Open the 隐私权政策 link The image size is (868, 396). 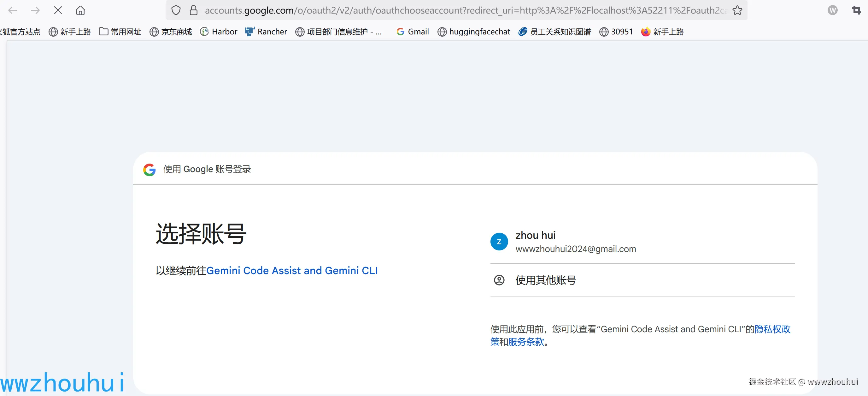(772, 329)
